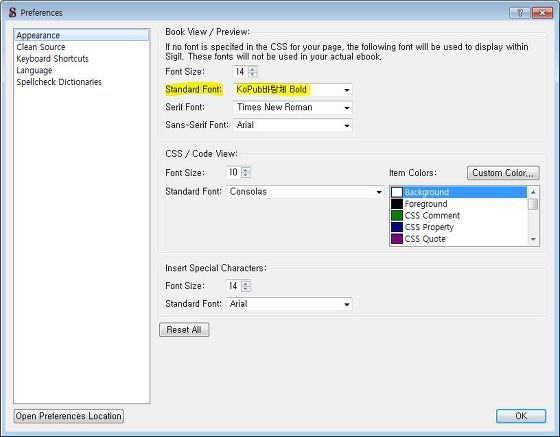
Task: Decrease Code View font size with down arrow
Action: (x=246, y=175)
